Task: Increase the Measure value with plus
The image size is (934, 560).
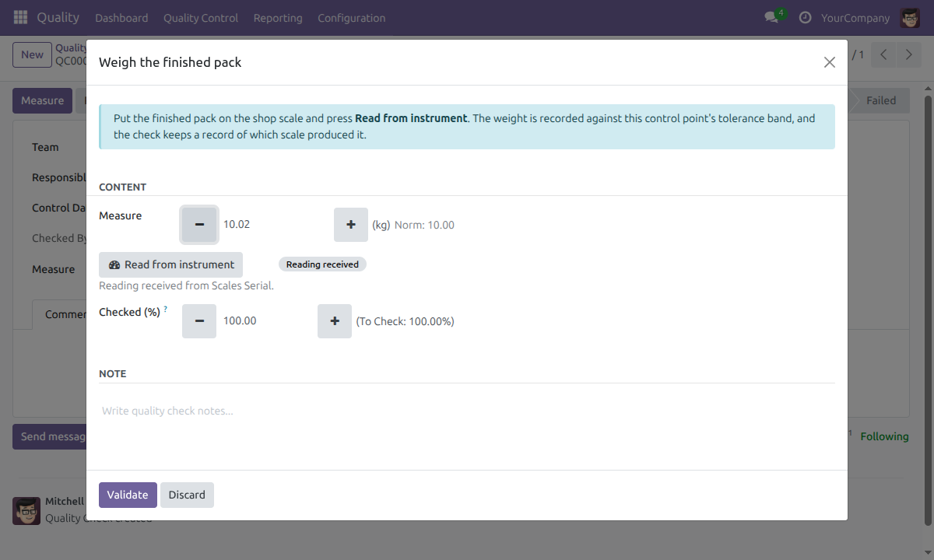Action: point(351,224)
